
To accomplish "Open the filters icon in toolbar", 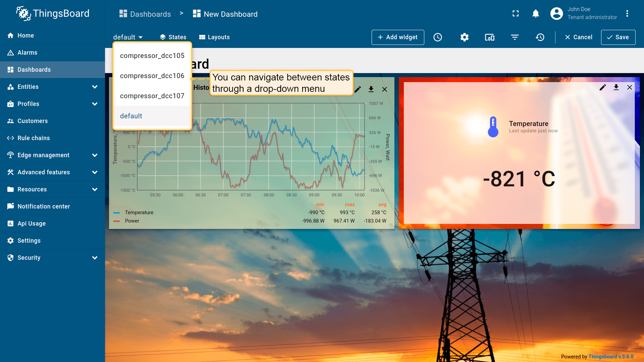I will point(515,37).
